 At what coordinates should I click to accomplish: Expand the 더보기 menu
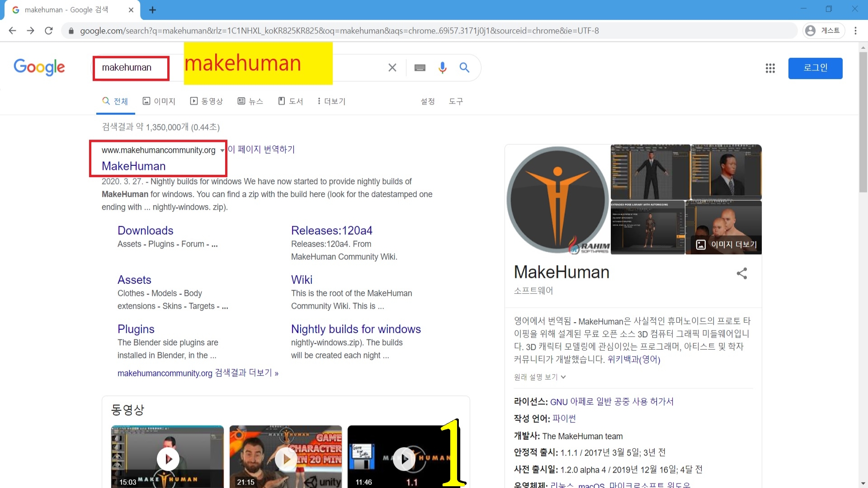(x=331, y=101)
